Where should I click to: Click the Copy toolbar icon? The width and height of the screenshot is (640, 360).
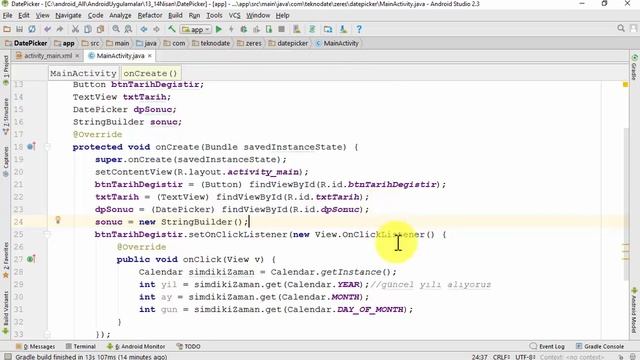pyautogui.click(x=88, y=29)
